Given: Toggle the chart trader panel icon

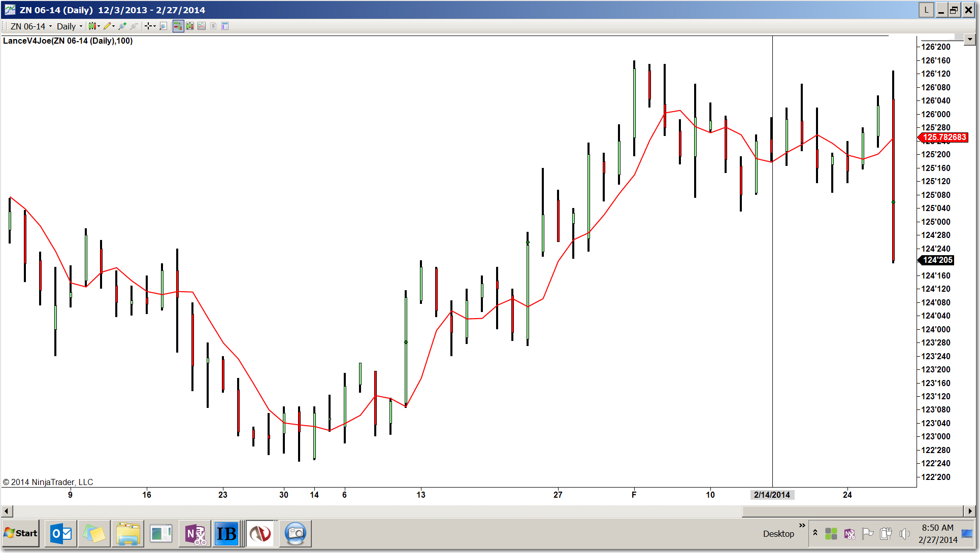Looking at the screenshot, I should click(178, 26).
